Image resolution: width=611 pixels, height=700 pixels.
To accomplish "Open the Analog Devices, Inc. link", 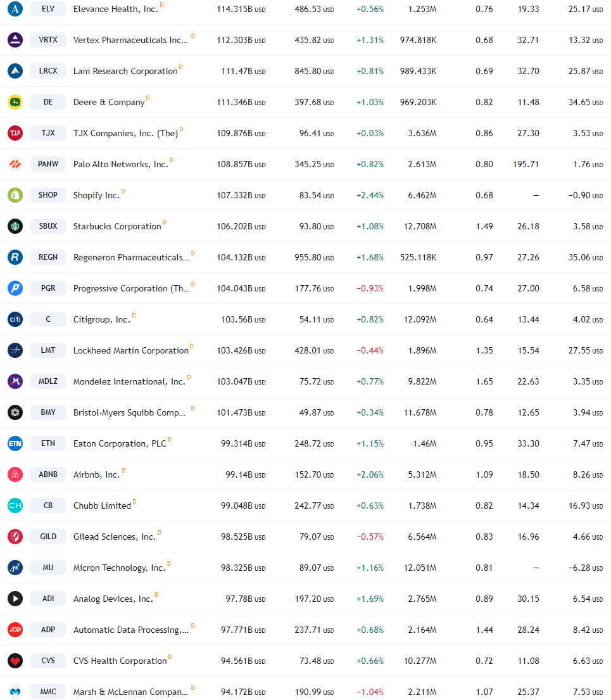I will [113, 599].
